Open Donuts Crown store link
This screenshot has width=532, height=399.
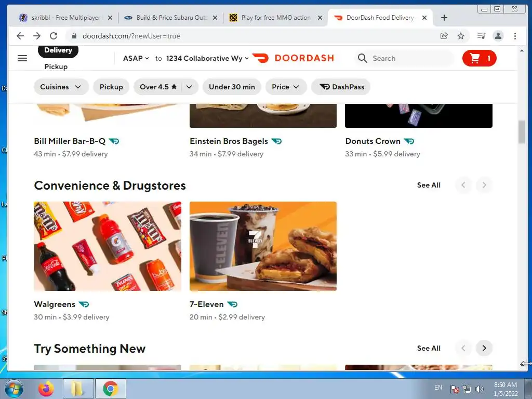pos(373,141)
